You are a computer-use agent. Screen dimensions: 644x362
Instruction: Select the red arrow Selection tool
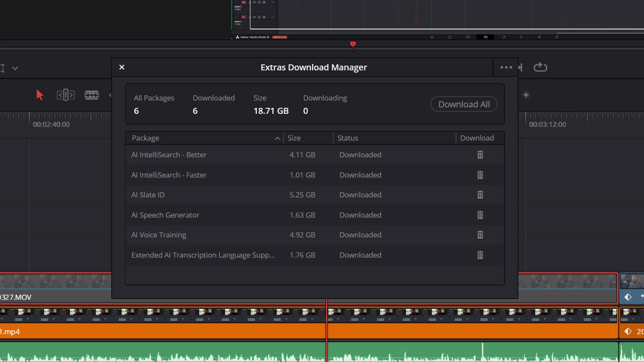coord(39,95)
